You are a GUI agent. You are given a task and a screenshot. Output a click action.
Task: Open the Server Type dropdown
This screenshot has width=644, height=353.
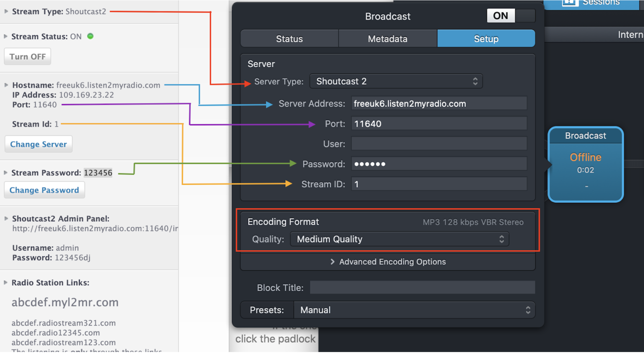pos(396,81)
